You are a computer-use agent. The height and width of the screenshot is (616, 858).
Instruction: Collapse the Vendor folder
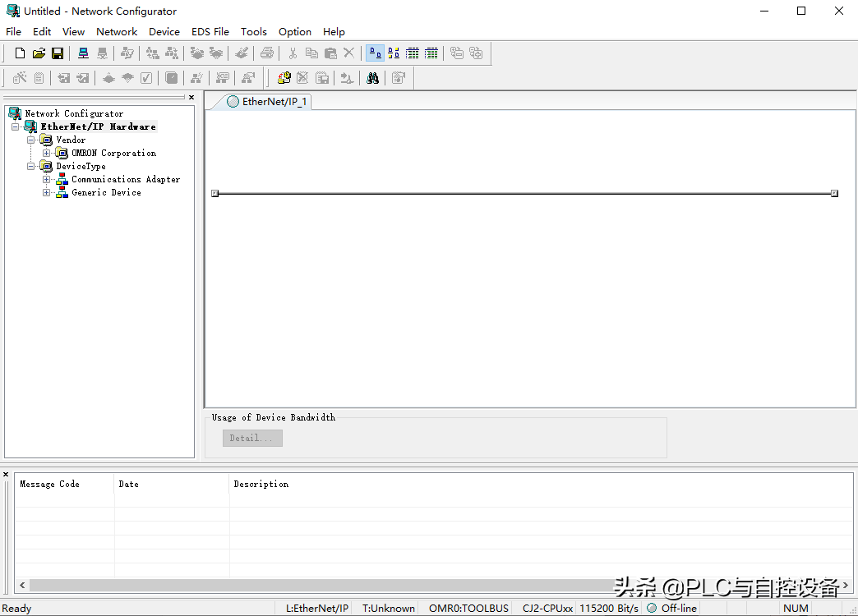click(31, 140)
